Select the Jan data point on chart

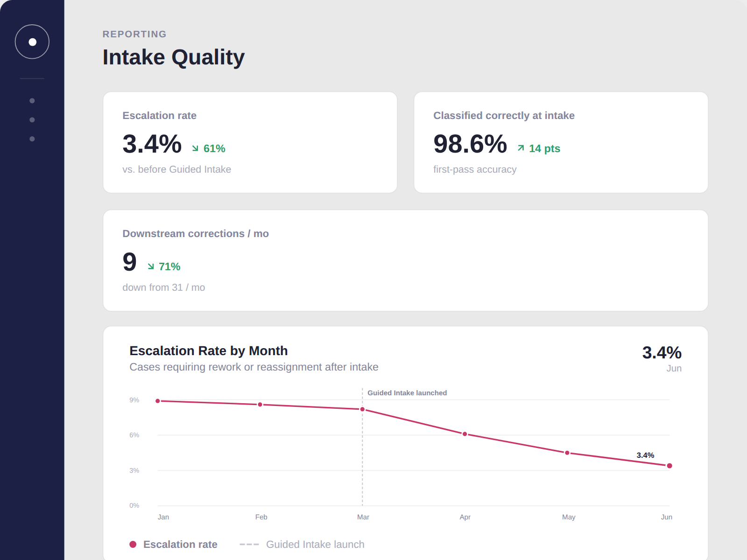[158, 401]
